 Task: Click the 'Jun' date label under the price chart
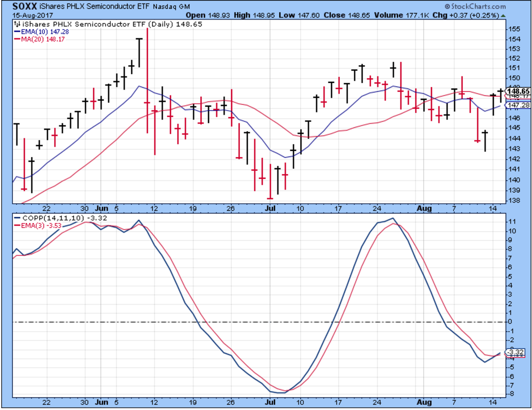(x=101, y=209)
